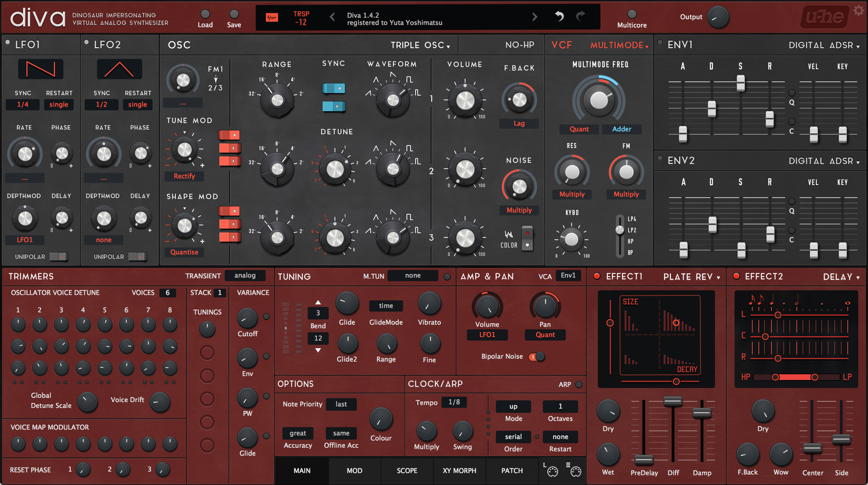Click the AMP Volume knob
This screenshot has height=485, width=868.
(x=487, y=307)
